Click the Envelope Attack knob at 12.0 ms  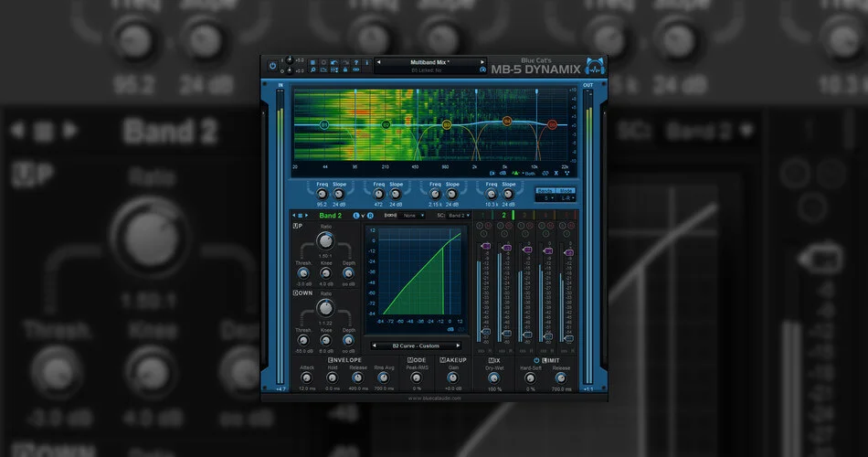tap(306, 377)
